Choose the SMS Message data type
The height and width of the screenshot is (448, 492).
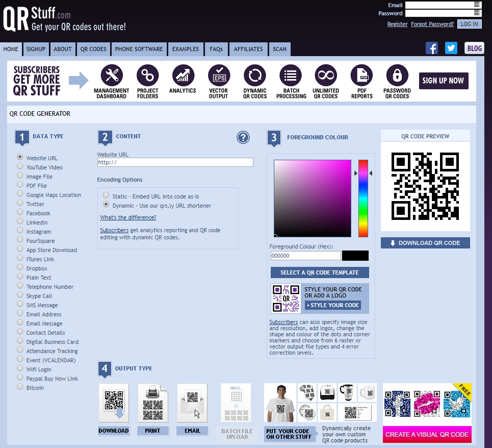click(20, 304)
